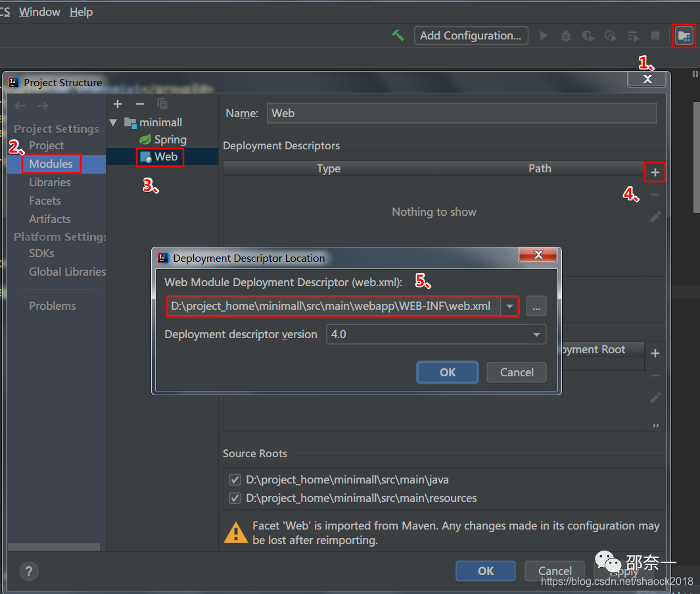Screen dimensions: 700x594
Task: Click the Path column header
Action: click(x=540, y=168)
